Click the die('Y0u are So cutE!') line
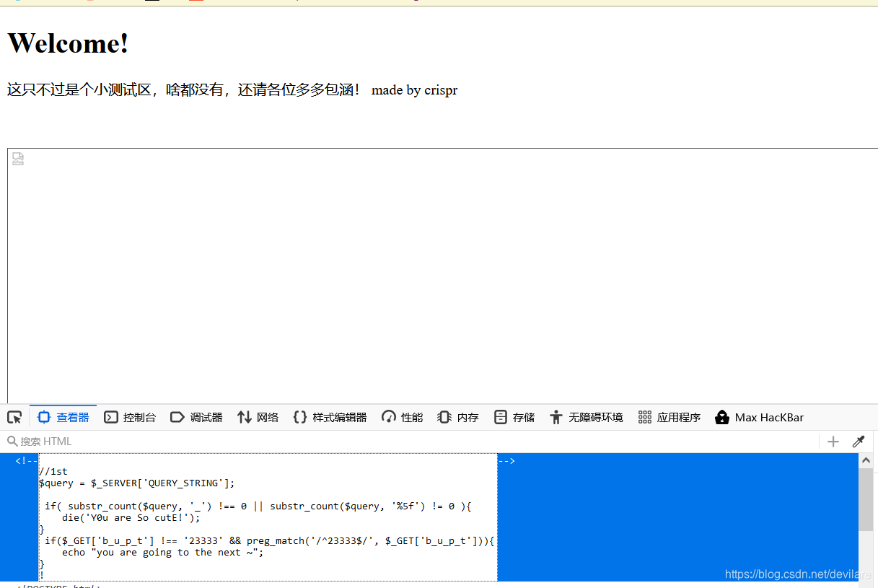 click(x=131, y=517)
